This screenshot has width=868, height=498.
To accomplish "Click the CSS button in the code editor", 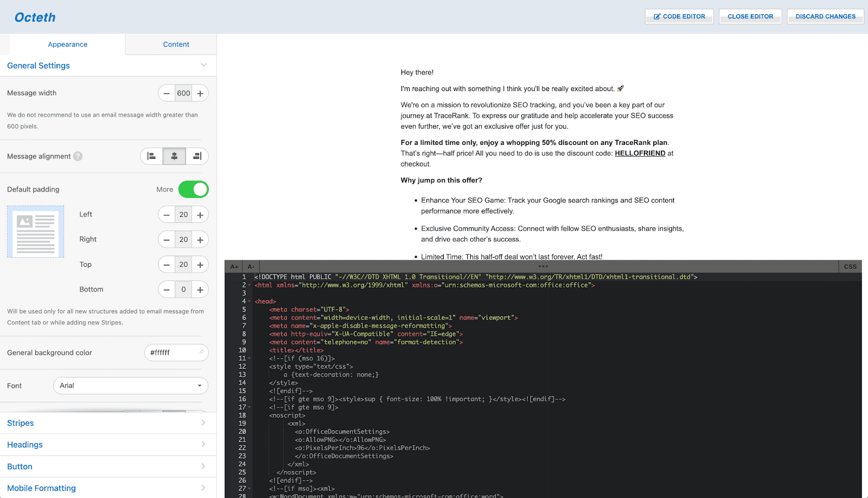I will 849,266.
